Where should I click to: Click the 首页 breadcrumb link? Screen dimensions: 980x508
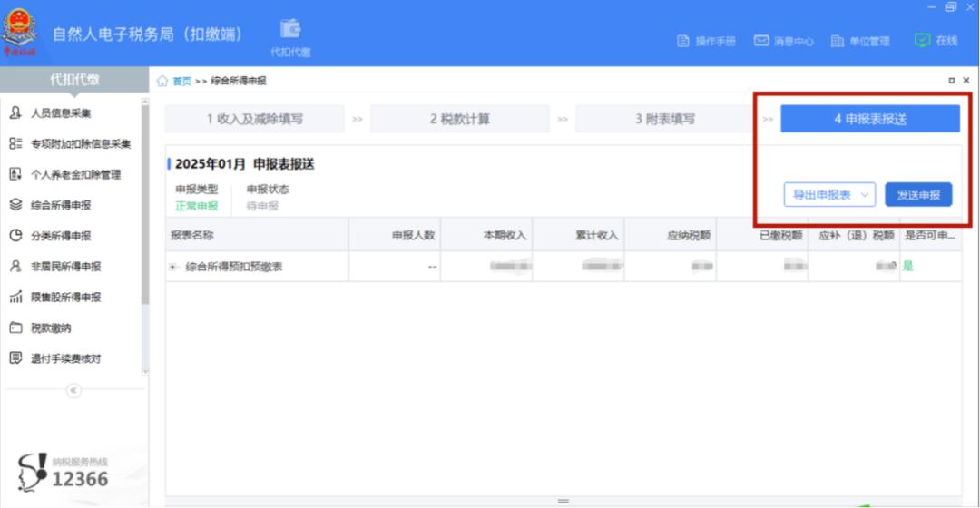point(181,81)
